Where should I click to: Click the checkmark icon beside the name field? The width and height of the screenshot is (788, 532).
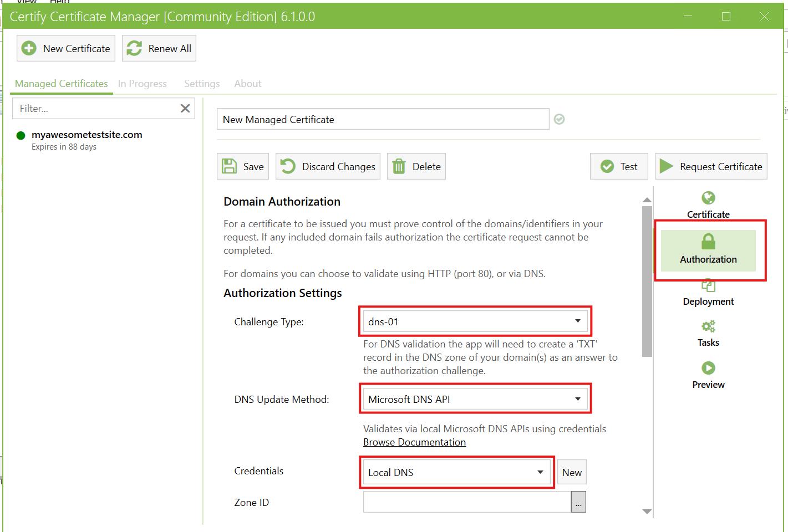pyautogui.click(x=560, y=119)
